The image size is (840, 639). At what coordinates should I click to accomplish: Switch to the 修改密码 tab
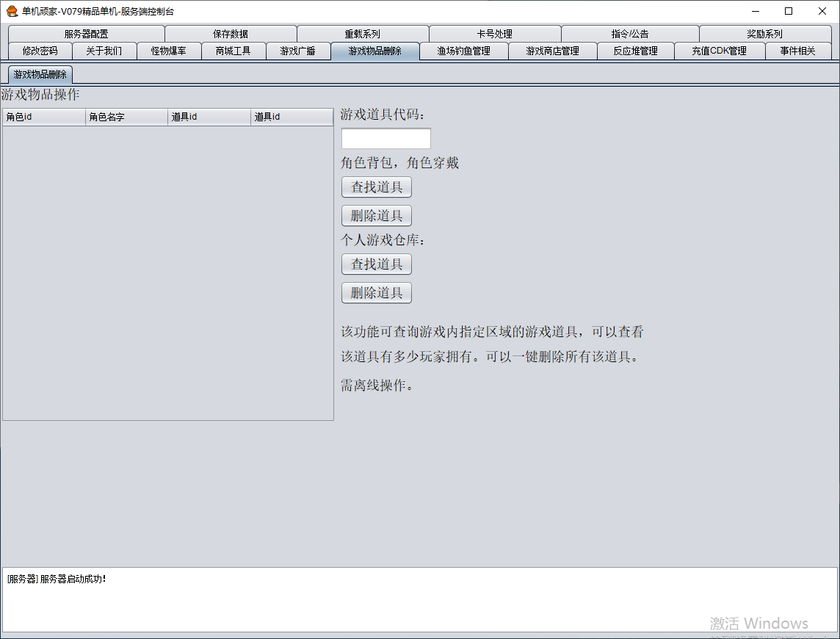pyautogui.click(x=40, y=51)
